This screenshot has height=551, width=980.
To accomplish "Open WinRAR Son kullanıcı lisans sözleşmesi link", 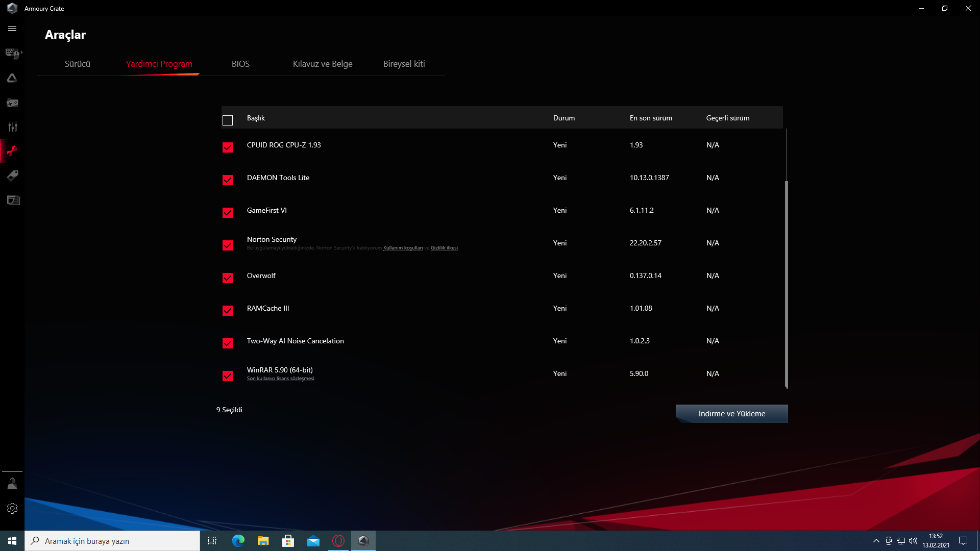I will click(281, 379).
